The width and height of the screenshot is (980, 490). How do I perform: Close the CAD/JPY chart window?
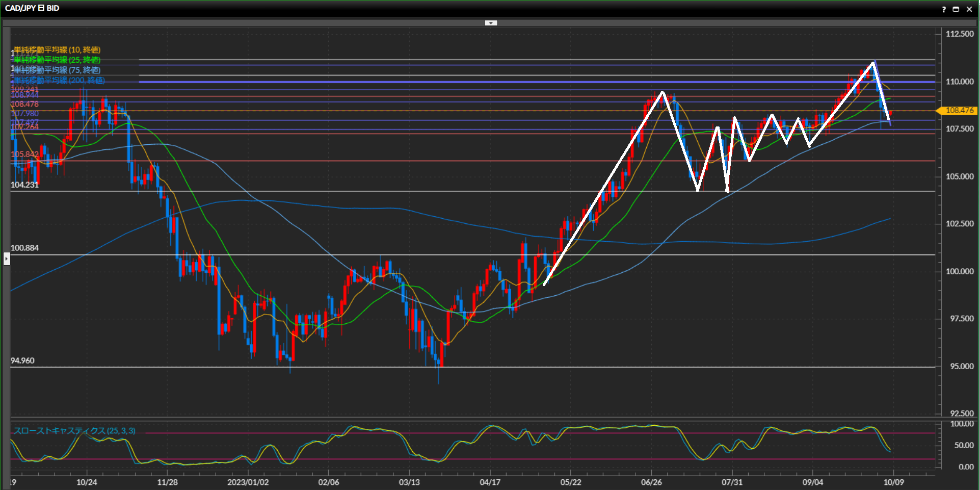tap(969, 9)
